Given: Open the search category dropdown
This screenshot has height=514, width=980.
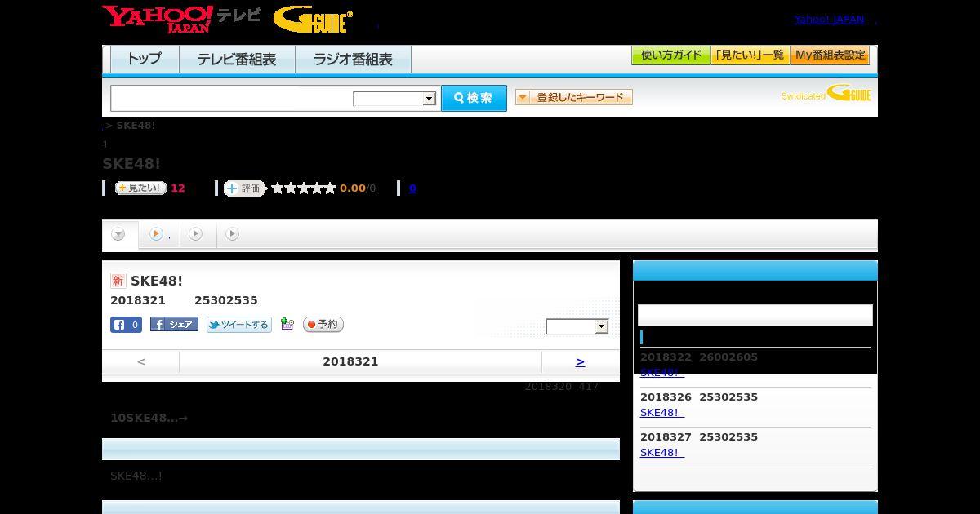Looking at the screenshot, I should [394, 99].
